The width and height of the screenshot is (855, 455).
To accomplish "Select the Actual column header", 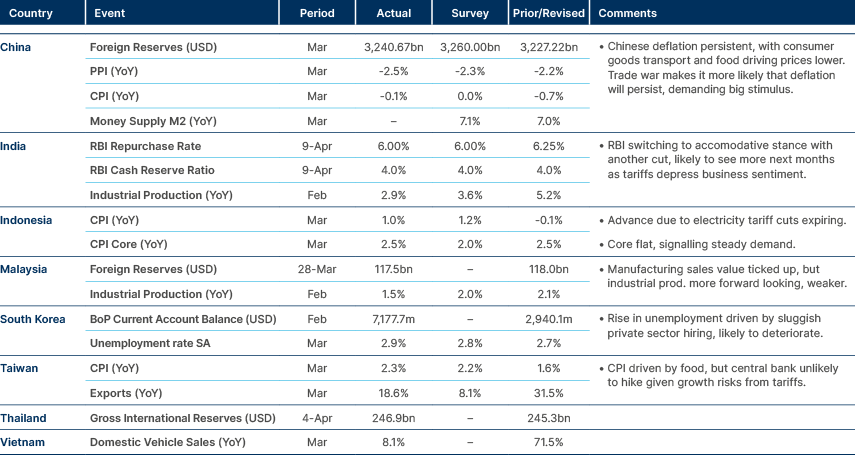I will click(x=394, y=14).
